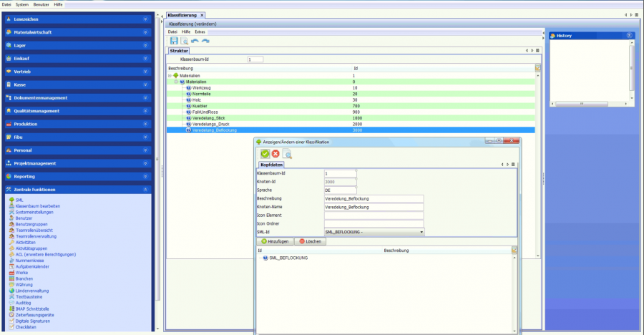This screenshot has height=335, width=644.
Task: Click the export icon right of Id column header
Action: [x=538, y=68]
